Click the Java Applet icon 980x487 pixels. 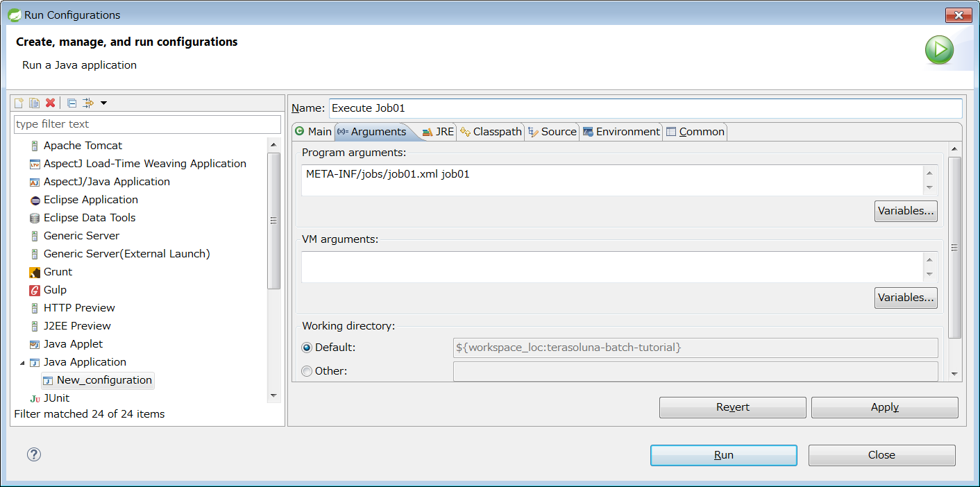coord(35,344)
